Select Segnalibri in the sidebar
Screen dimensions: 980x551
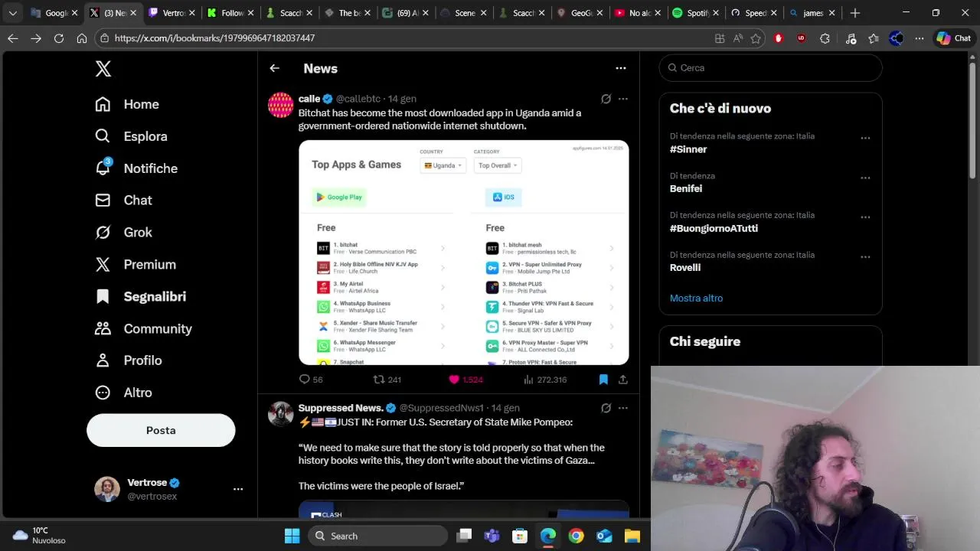[140, 297]
